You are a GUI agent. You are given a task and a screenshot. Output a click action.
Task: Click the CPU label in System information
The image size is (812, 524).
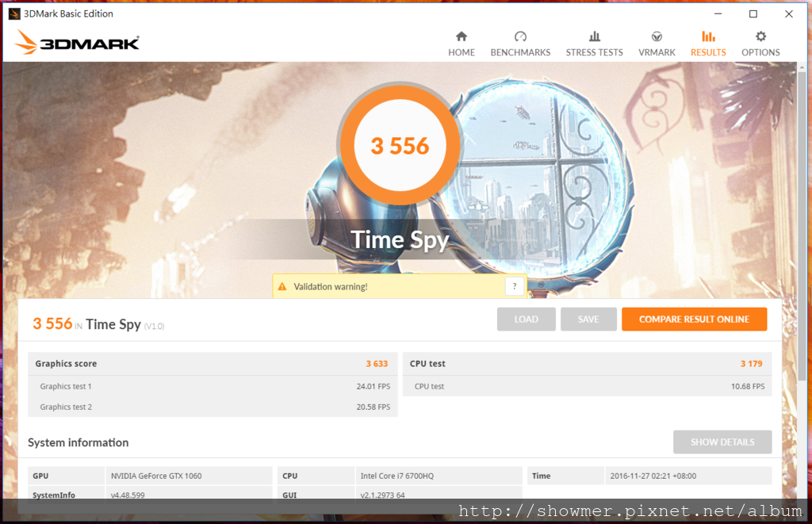(x=290, y=476)
